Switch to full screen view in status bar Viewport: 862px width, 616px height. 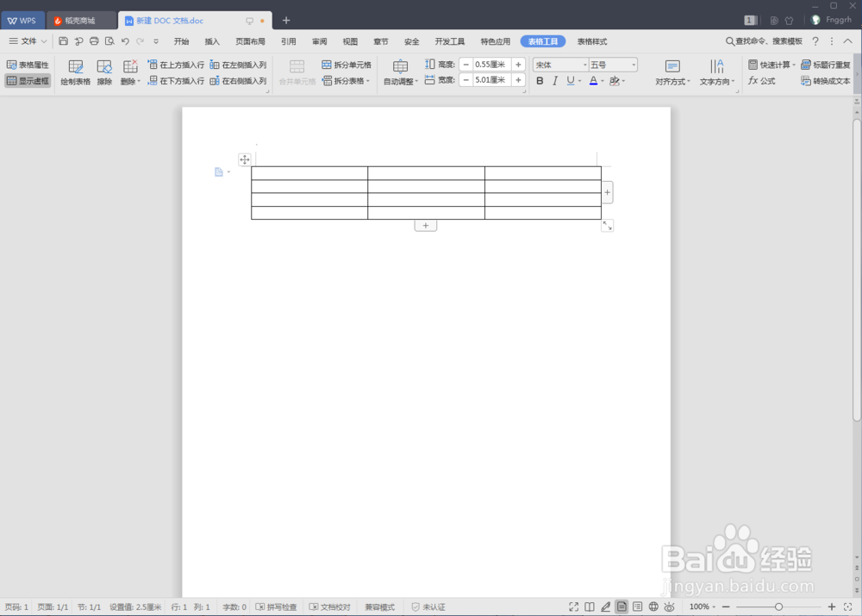(x=573, y=607)
